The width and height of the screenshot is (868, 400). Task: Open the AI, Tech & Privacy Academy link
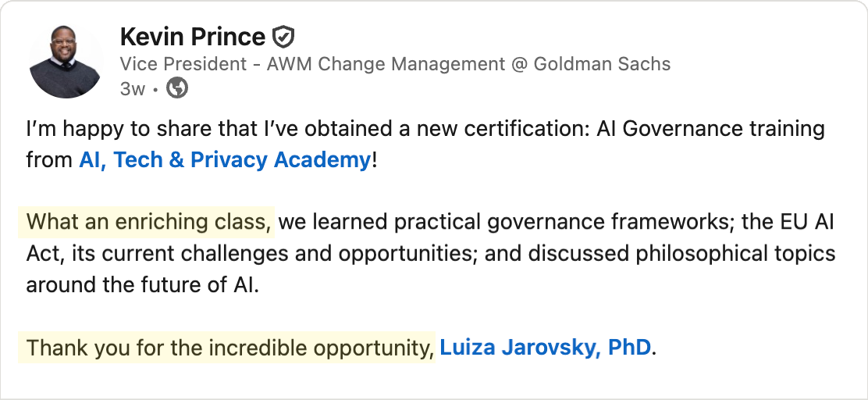225,160
